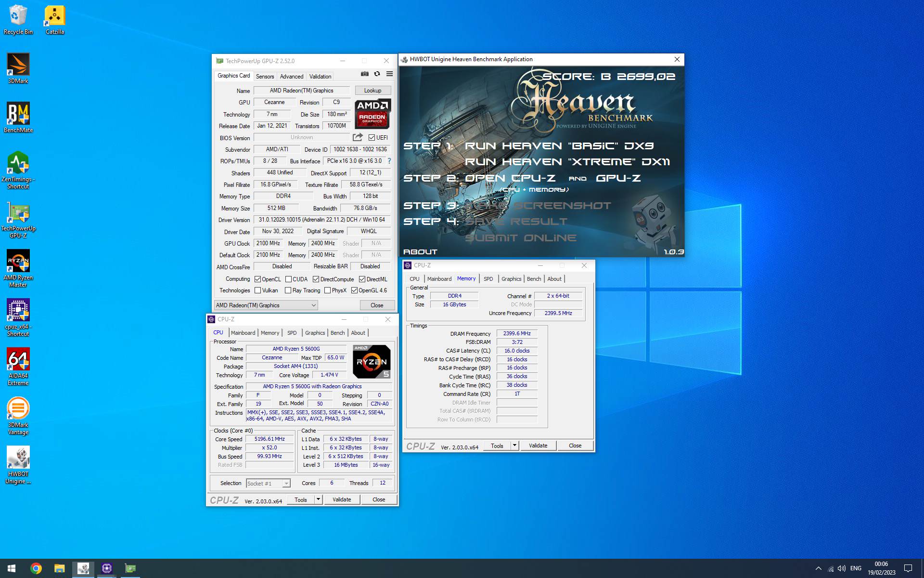Open AMD Ryzen Master desktop icon

(18, 268)
